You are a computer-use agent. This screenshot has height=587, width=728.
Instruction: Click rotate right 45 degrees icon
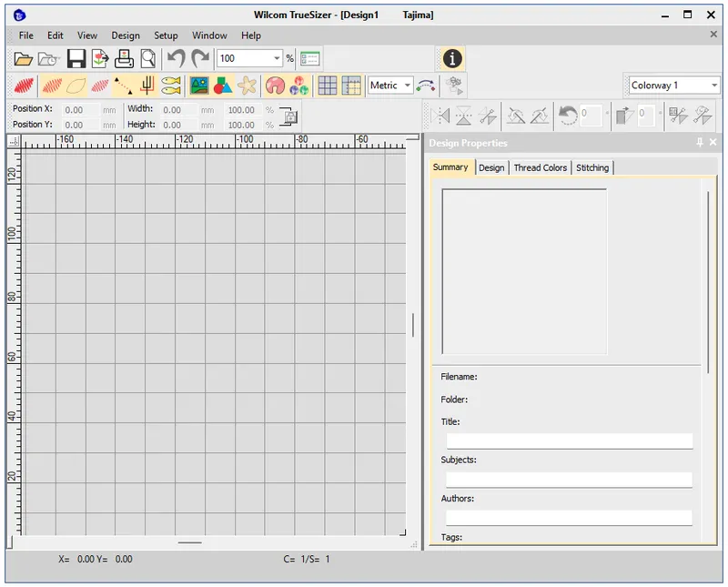pos(540,116)
